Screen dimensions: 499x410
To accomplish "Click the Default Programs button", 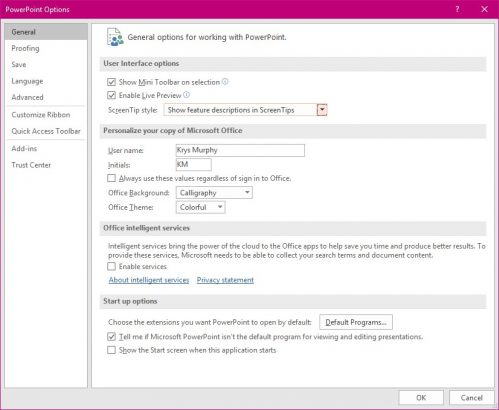I will click(x=356, y=322).
